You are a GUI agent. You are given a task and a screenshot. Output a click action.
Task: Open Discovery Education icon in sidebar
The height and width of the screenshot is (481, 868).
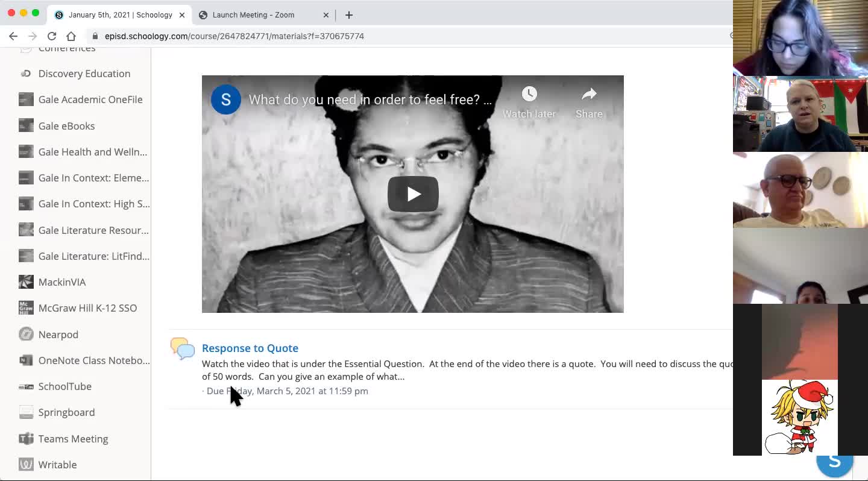click(26, 74)
